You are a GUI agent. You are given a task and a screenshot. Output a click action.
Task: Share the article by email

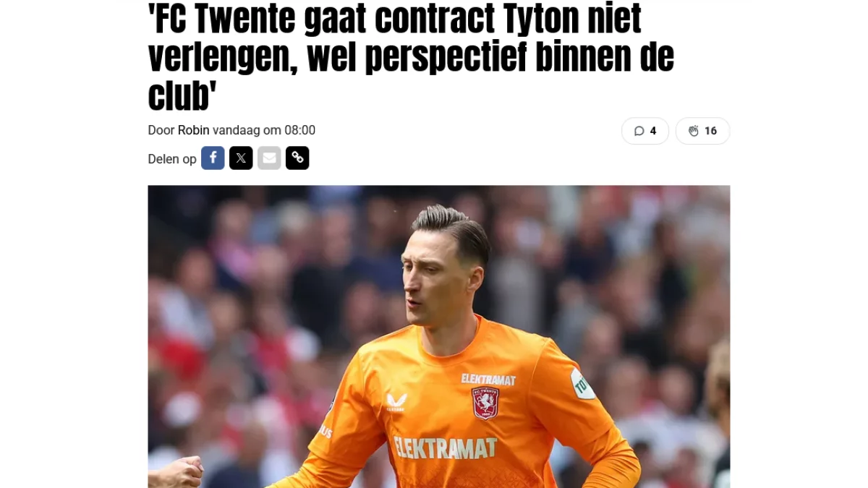click(x=269, y=158)
